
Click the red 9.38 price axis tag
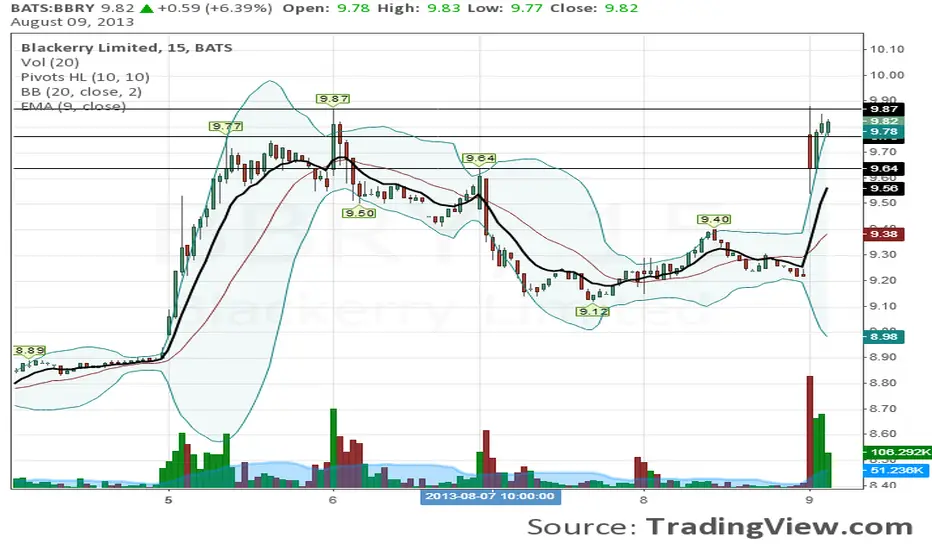click(x=884, y=234)
